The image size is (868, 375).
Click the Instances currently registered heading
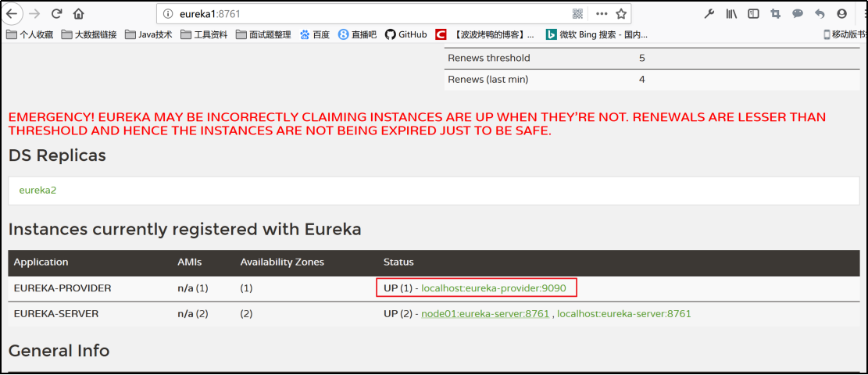pos(185,229)
